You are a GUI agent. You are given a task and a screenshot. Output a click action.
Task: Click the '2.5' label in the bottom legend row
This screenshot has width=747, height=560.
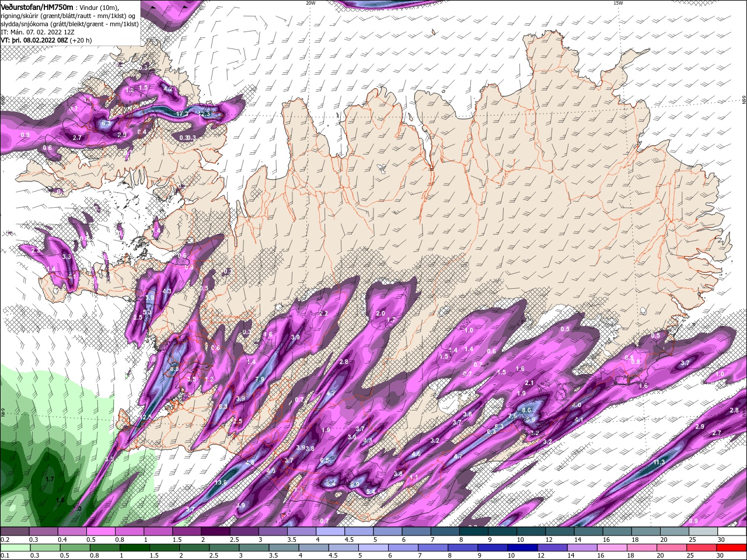tap(214, 555)
